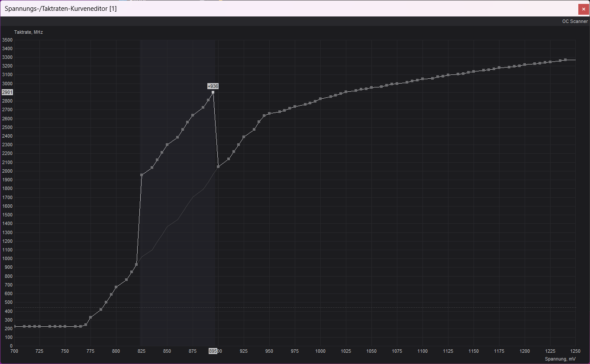Pick the curve point at 1100 mV

point(422,79)
